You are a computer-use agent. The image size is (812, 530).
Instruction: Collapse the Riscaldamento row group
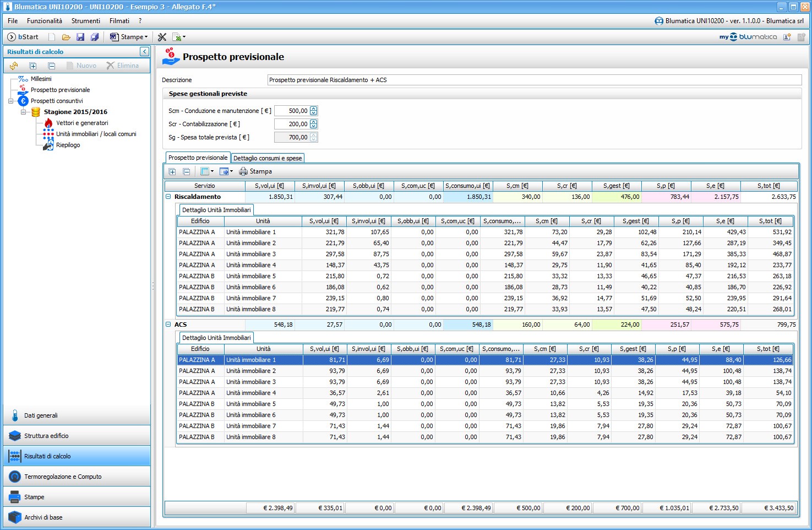click(x=168, y=197)
